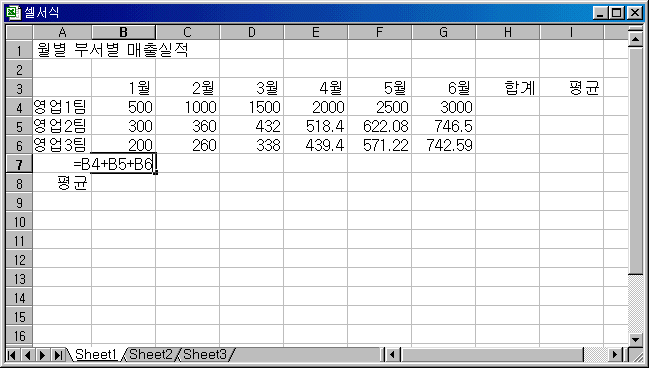Click the vertical scrollbar thumb
The height and width of the screenshot is (368, 649).
point(635,160)
